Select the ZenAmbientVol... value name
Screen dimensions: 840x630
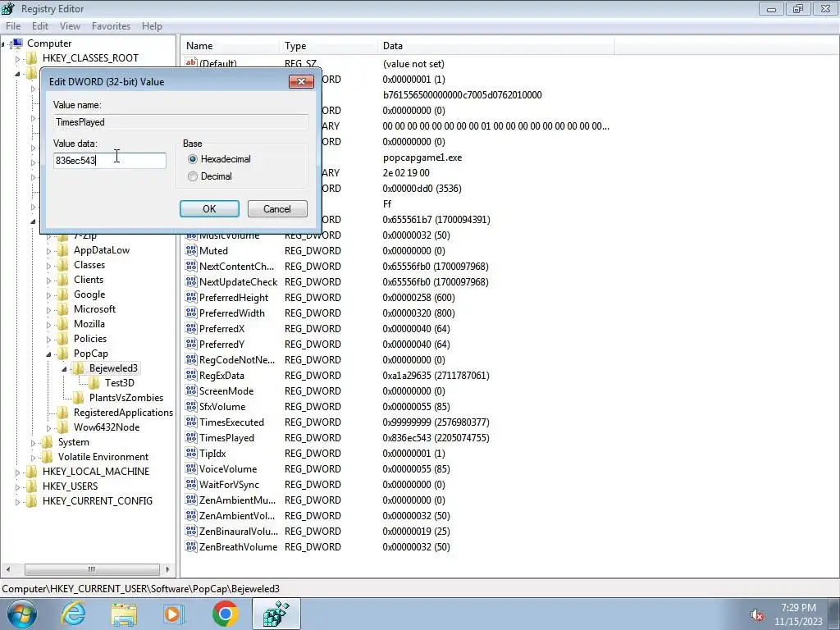(x=237, y=515)
